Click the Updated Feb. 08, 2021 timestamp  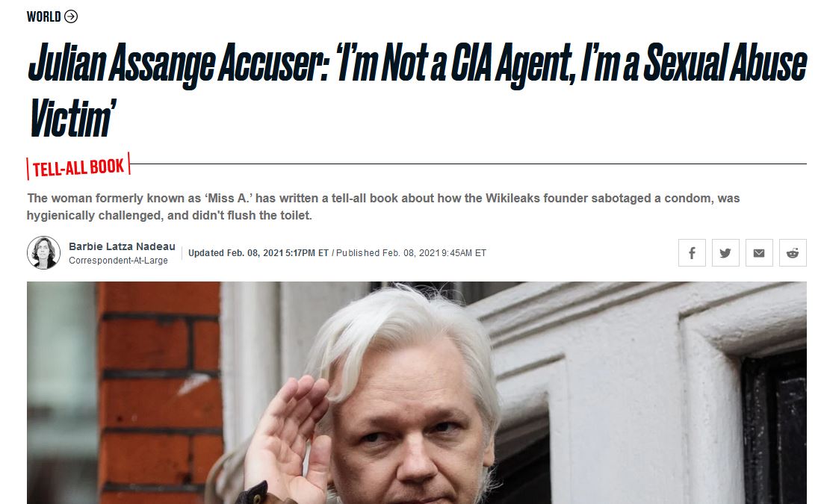click(258, 253)
